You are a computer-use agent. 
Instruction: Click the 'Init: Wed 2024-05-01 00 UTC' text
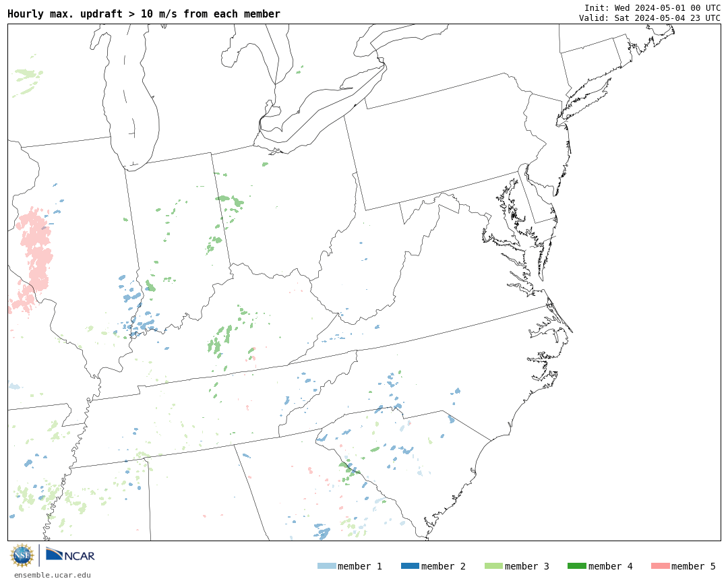click(653, 8)
